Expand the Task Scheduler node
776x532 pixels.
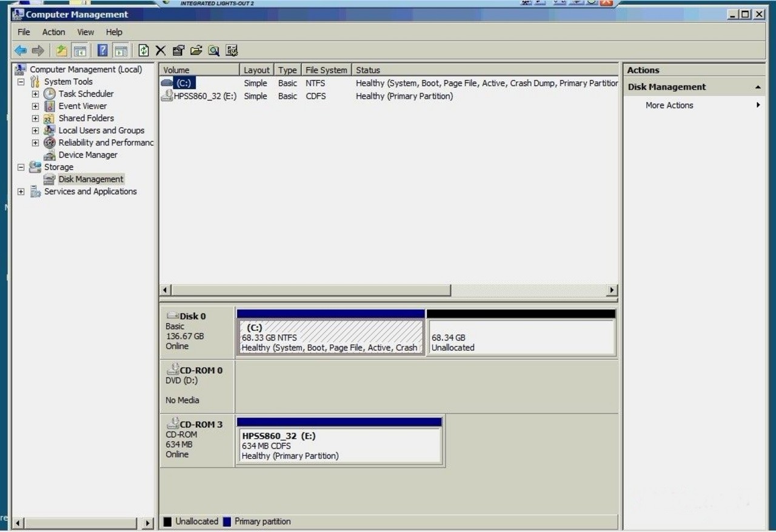tap(35, 94)
